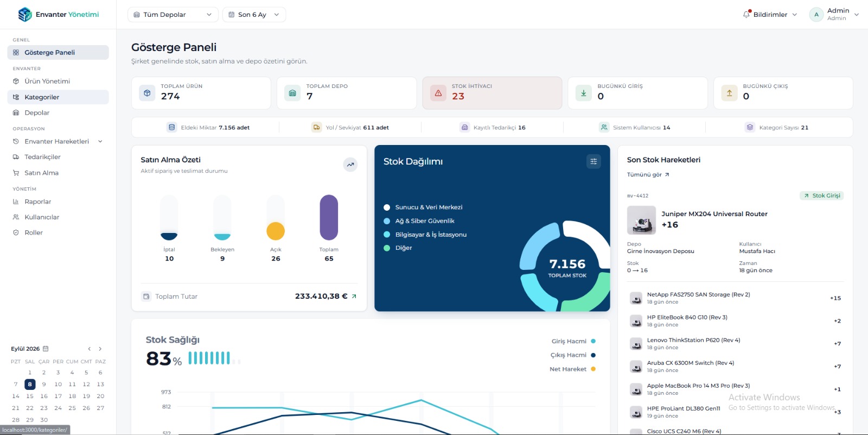Go to next calendar month

pyautogui.click(x=100, y=349)
